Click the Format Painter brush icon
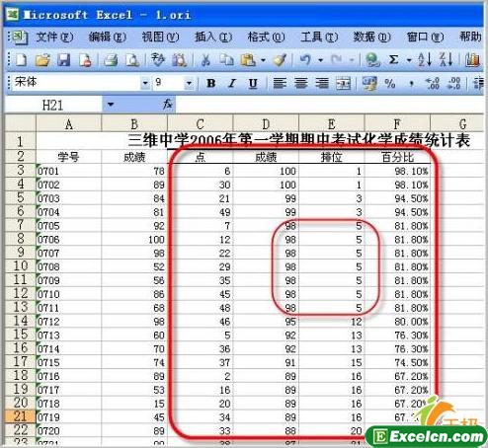488x448 pixels. [280, 60]
